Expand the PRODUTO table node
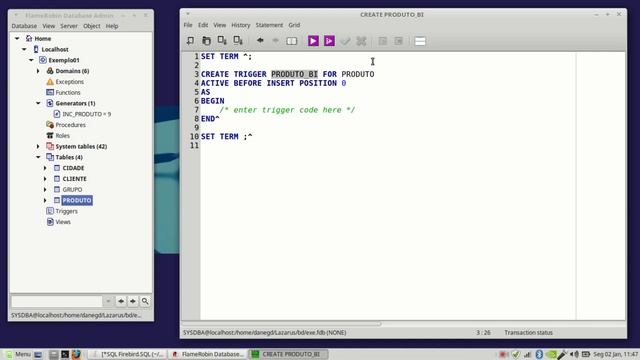640x360 pixels. click(x=45, y=200)
